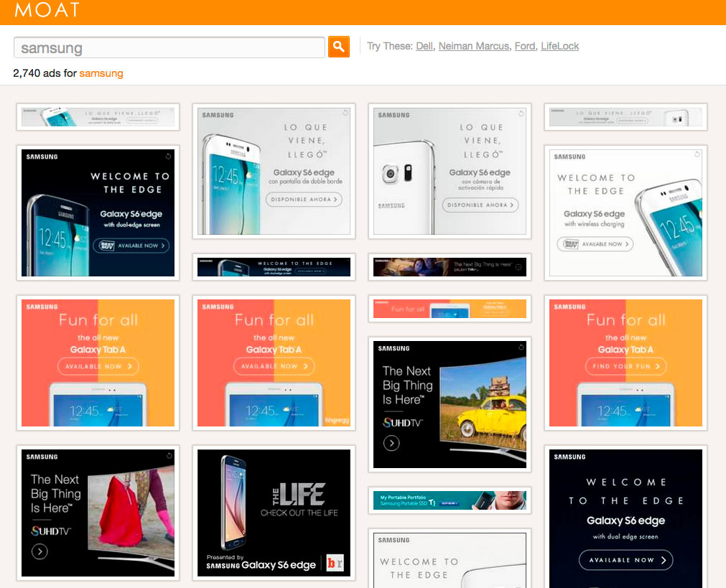Image resolution: width=726 pixels, height=588 pixels.
Task: Open the thin 'Lo que viene' banner showing phone front
Action: (x=98, y=117)
